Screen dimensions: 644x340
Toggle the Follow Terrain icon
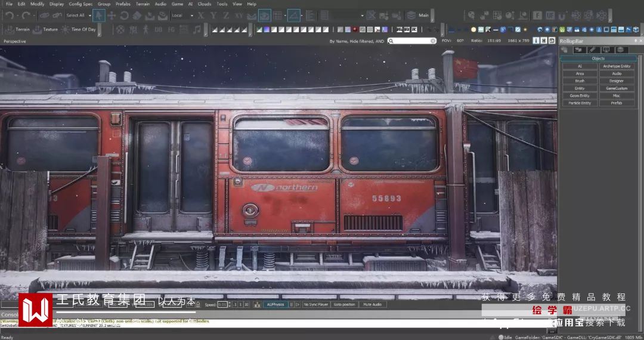pyautogui.click(x=252, y=16)
